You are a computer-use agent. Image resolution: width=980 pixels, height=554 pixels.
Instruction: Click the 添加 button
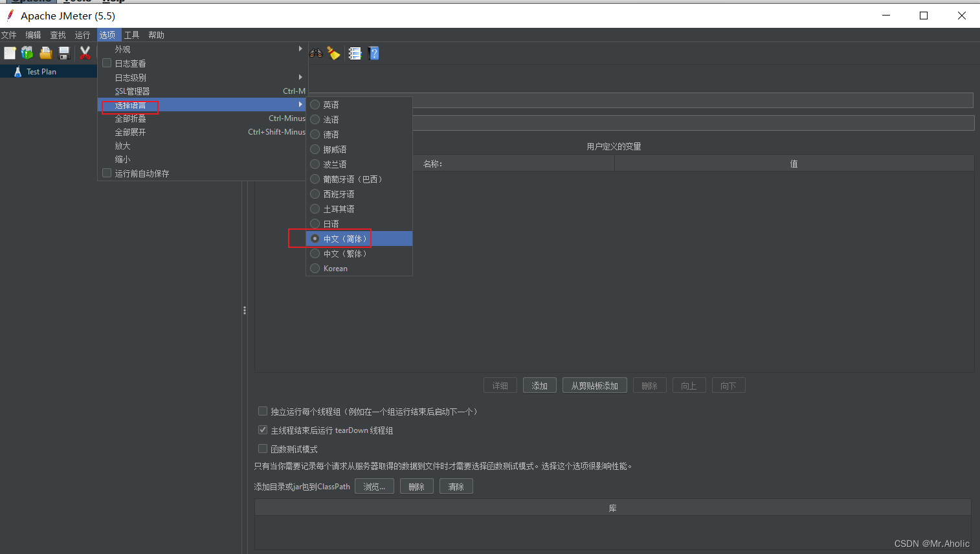pos(540,386)
